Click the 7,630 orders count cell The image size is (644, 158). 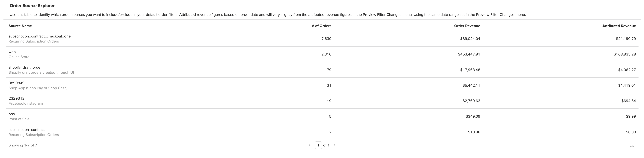326,39
